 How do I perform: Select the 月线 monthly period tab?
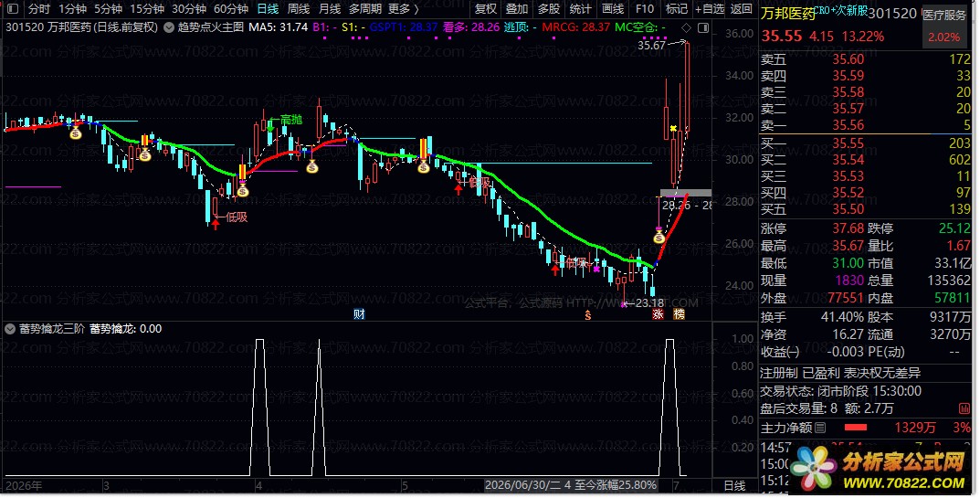[330, 9]
